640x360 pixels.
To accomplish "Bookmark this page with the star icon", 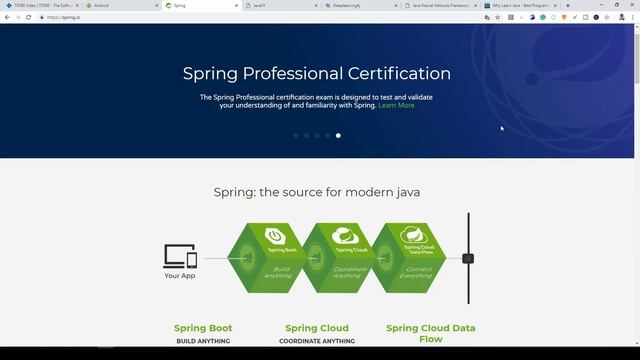I will (498, 18).
